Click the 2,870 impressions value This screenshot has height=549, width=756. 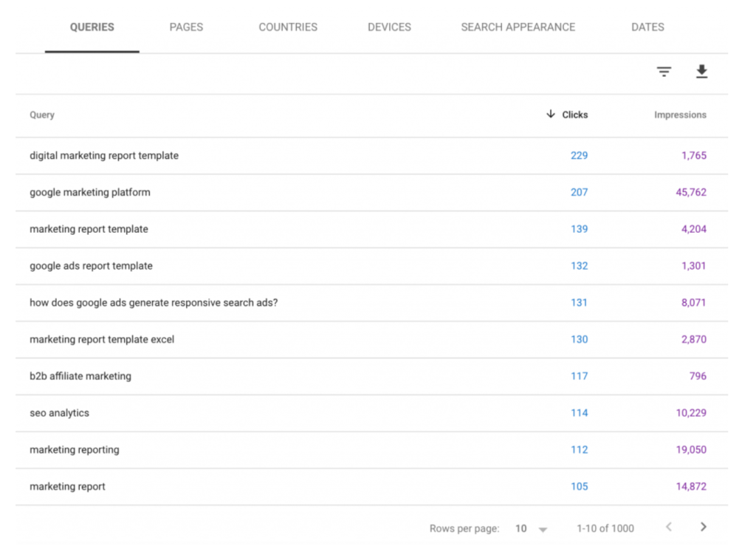tap(694, 339)
